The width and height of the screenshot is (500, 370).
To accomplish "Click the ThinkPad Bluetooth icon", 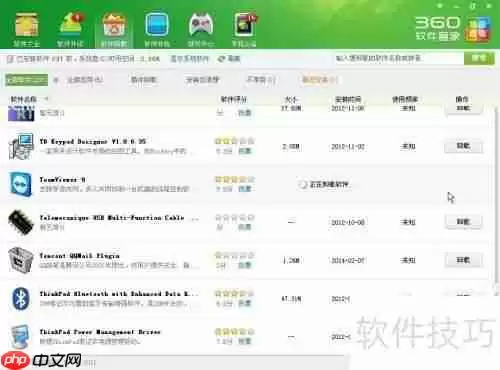I will (x=21, y=298).
